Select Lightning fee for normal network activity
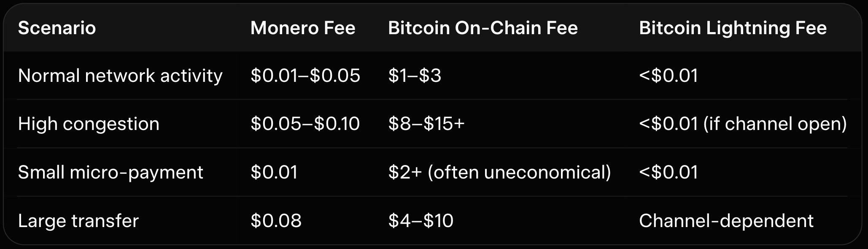The width and height of the screenshot is (868, 249). pyautogui.click(x=669, y=76)
